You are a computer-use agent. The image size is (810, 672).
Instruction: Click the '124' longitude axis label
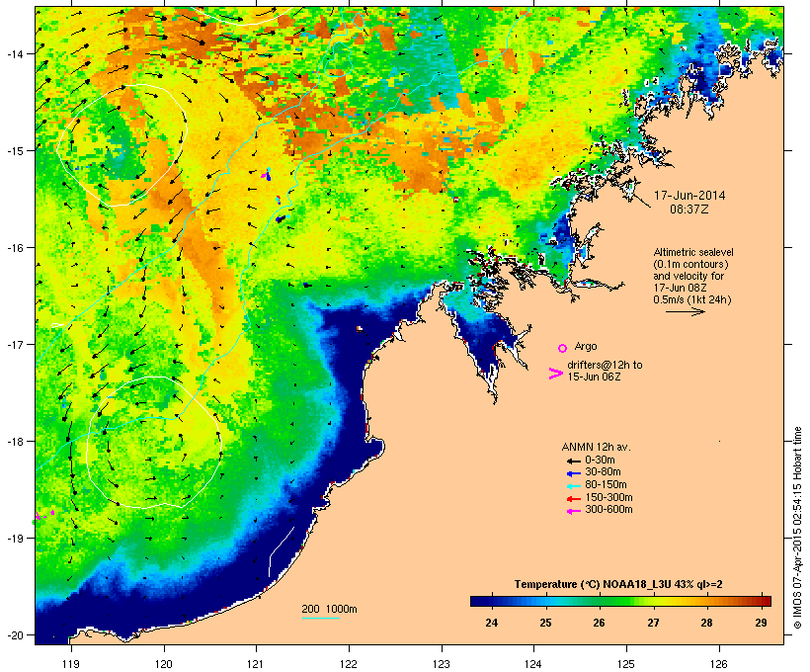(x=533, y=664)
